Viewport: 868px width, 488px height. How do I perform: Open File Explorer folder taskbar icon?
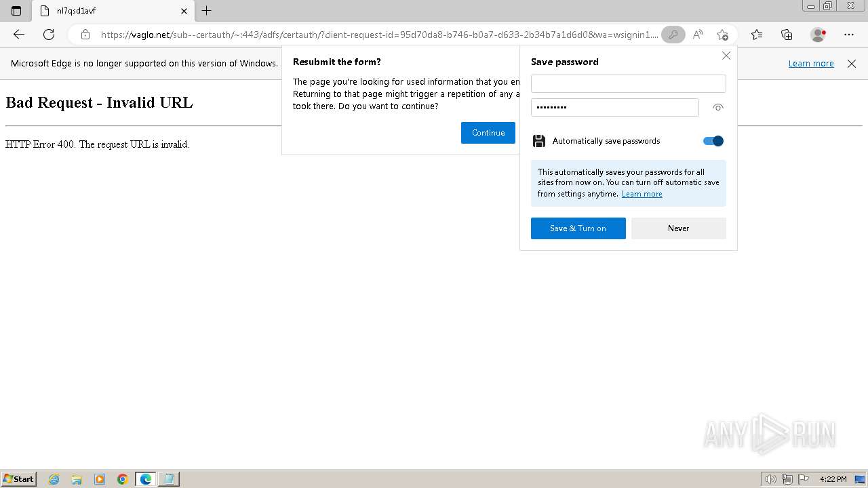(x=77, y=479)
